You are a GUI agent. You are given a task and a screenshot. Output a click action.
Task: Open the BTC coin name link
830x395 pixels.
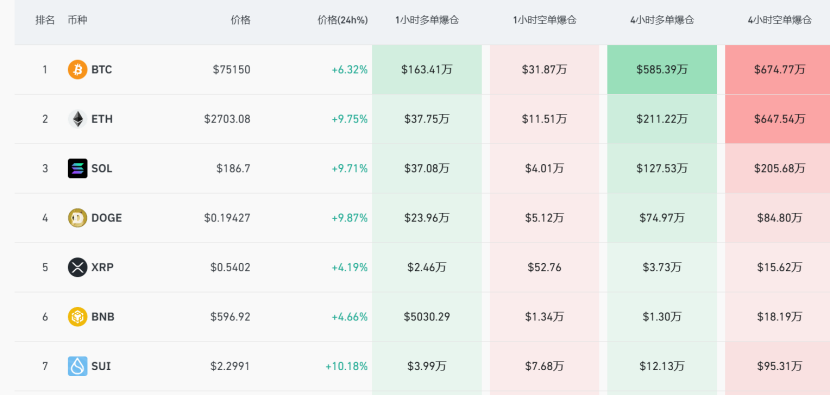pos(102,69)
